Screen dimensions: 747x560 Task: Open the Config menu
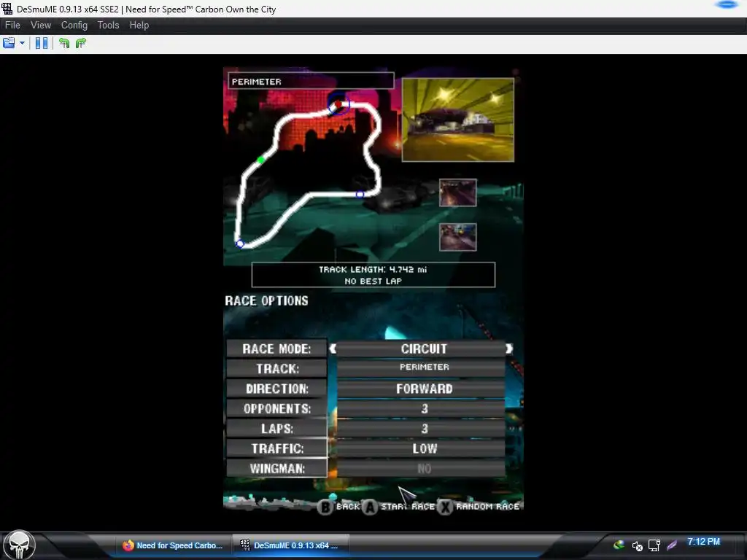click(74, 26)
